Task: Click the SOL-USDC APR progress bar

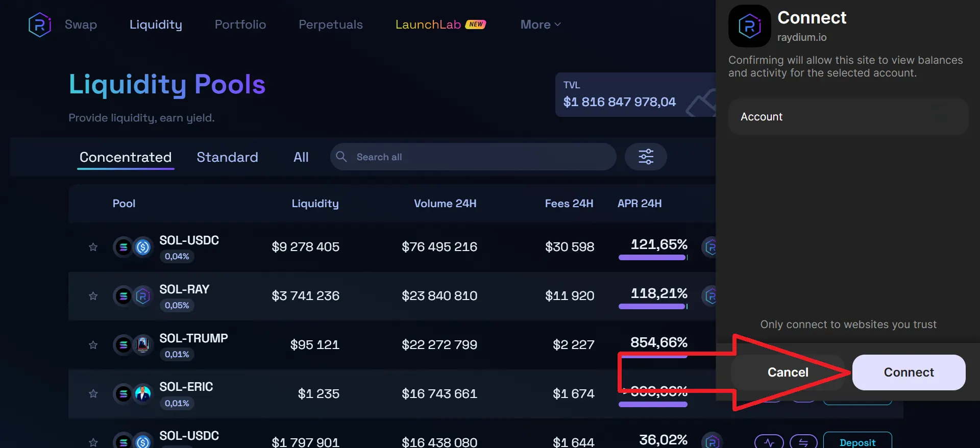Action: pos(653,258)
